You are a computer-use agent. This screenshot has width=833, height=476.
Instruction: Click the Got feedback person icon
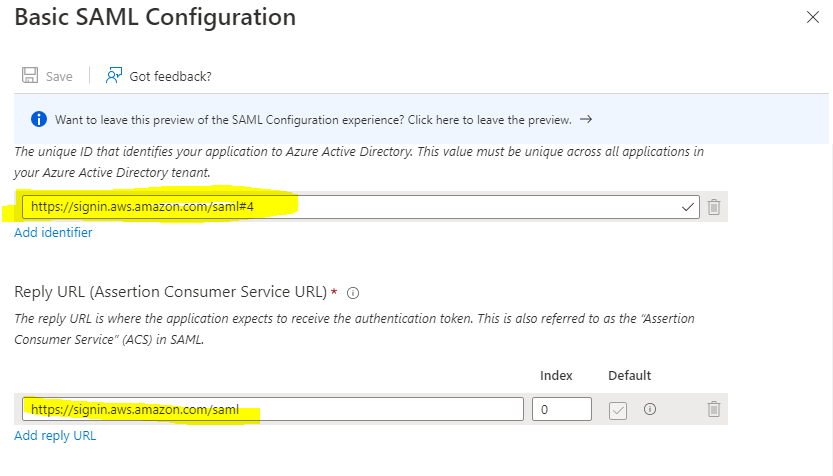pos(114,75)
